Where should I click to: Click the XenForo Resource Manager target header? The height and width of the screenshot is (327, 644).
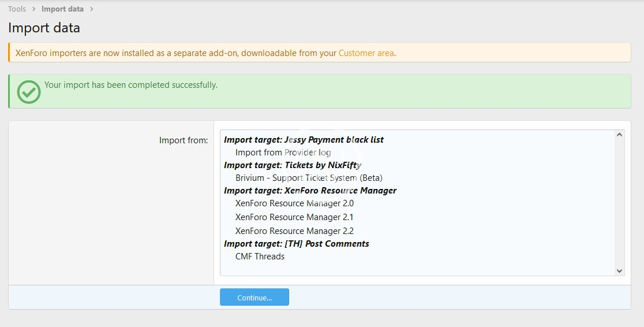[310, 191]
